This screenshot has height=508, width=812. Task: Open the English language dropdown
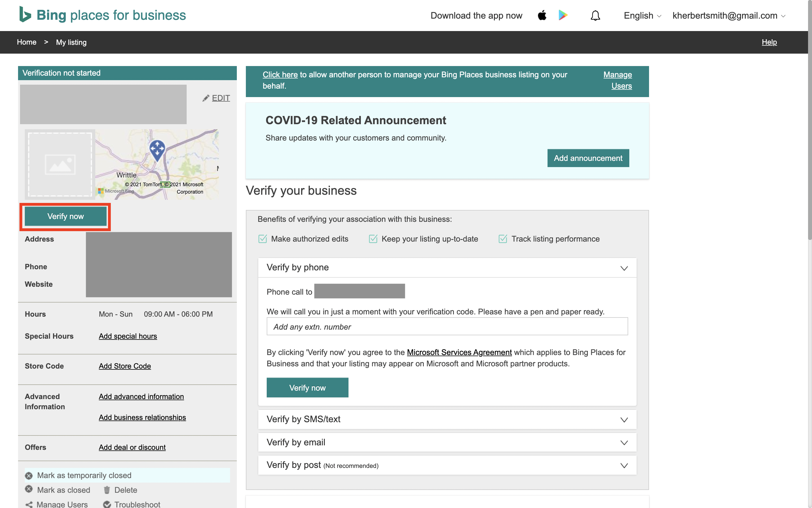click(642, 16)
